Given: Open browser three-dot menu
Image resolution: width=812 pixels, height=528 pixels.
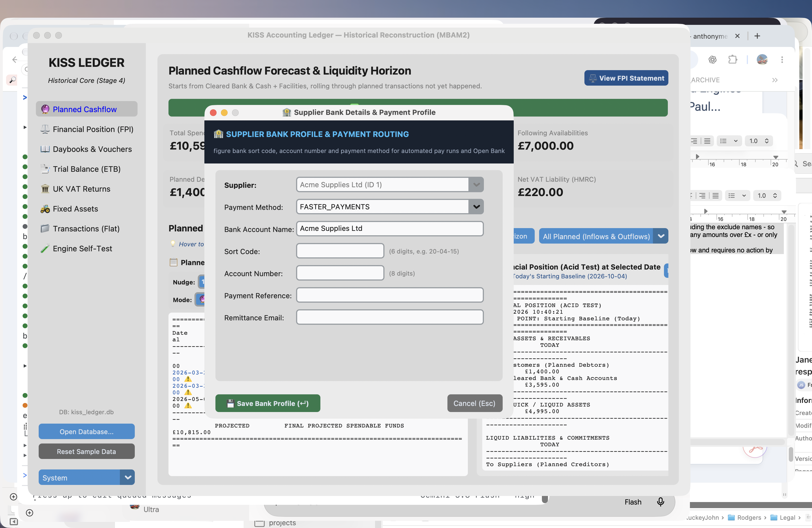Looking at the screenshot, I should click(782, 60).
